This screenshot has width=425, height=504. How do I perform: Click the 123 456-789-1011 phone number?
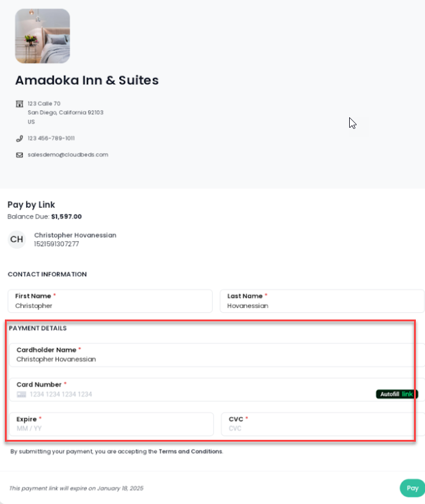pos(51,139)
